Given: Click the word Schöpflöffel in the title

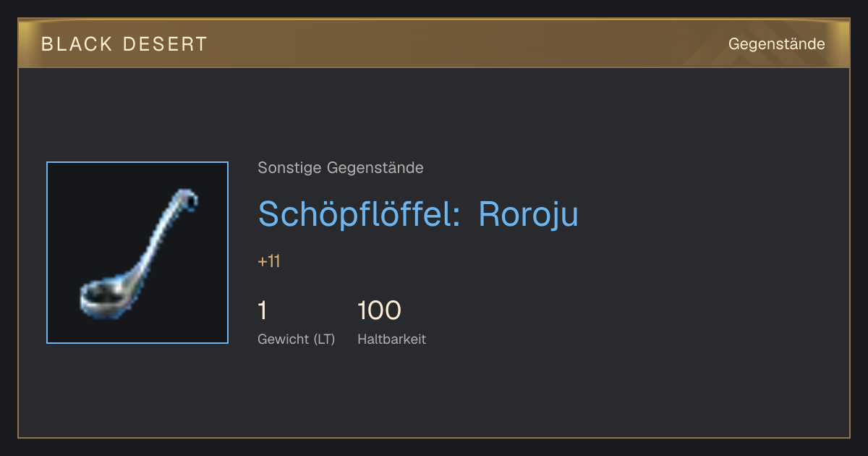Looking at the screenshot, I should [x=359, y=214].
